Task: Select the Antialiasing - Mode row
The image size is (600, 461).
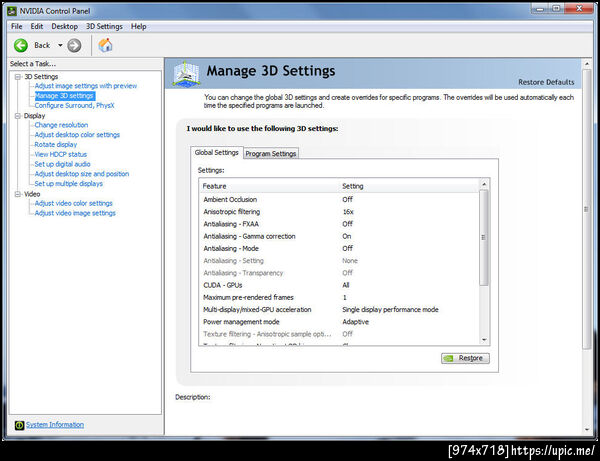Action: 339,249
